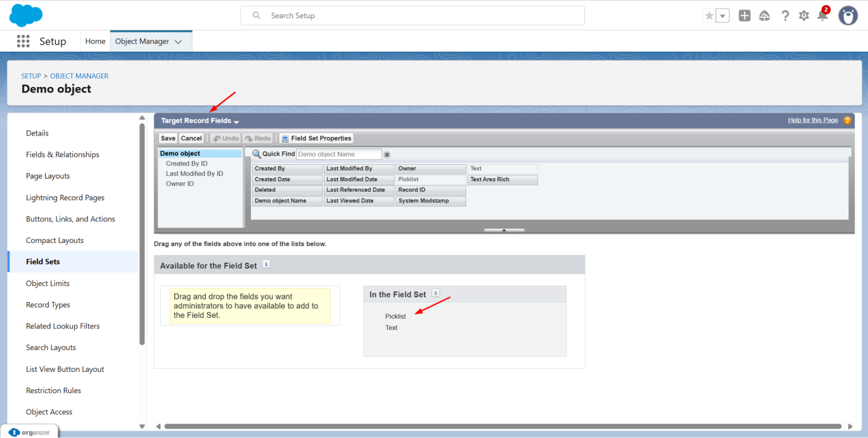This screenshot has height=438, width=868.
Task: Open the App Launcher grid icon
Action: point(23,41)
